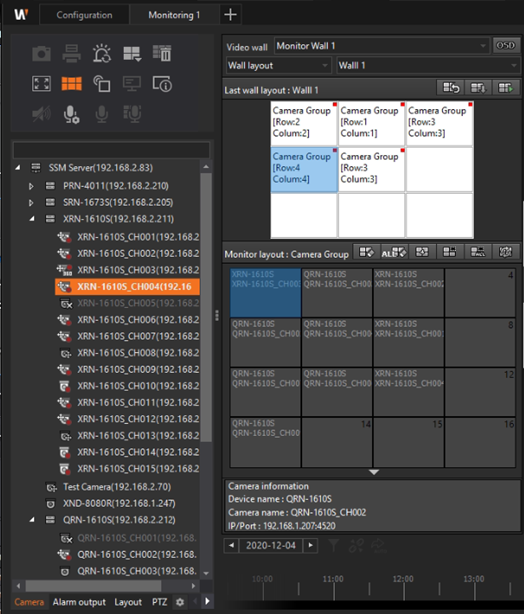The width and height of the screenshot is (524, 614).
Task: Open the Walll 1 dropdown
Action: [428, 65]
